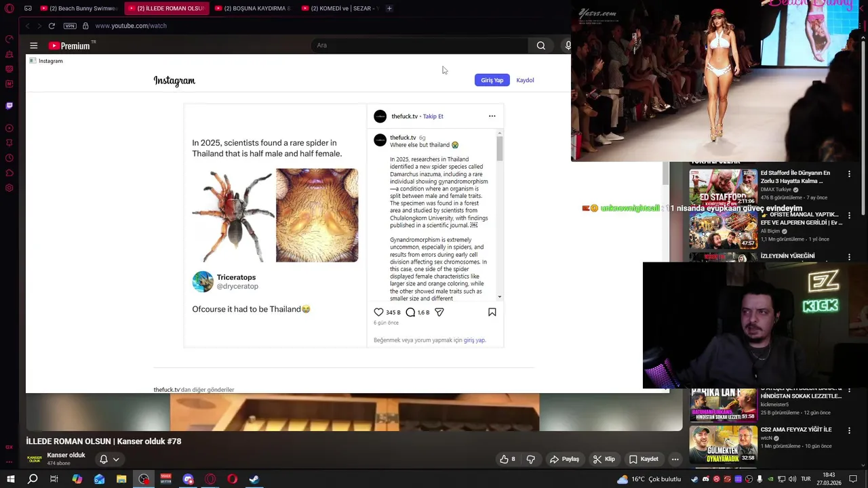Open Windows taskbar search
Screen dimensions: 868x488
pyautogui.click(x=33, y=479)
